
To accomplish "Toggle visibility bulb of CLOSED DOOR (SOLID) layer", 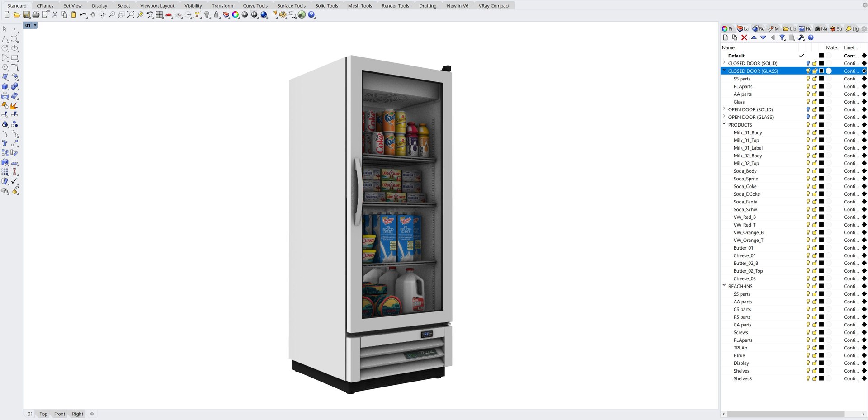I will (808, 63).
